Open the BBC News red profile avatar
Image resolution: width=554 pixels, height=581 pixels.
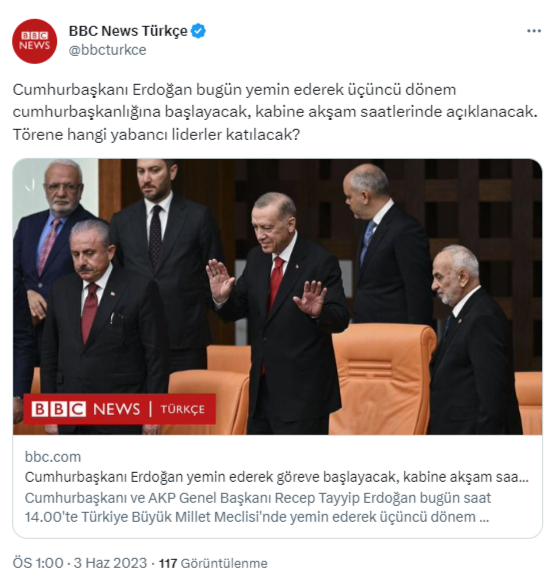click(x=34, y=41)
